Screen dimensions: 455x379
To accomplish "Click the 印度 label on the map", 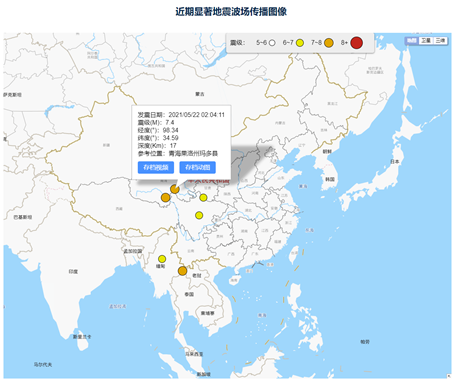I will [x=73, y=271].
